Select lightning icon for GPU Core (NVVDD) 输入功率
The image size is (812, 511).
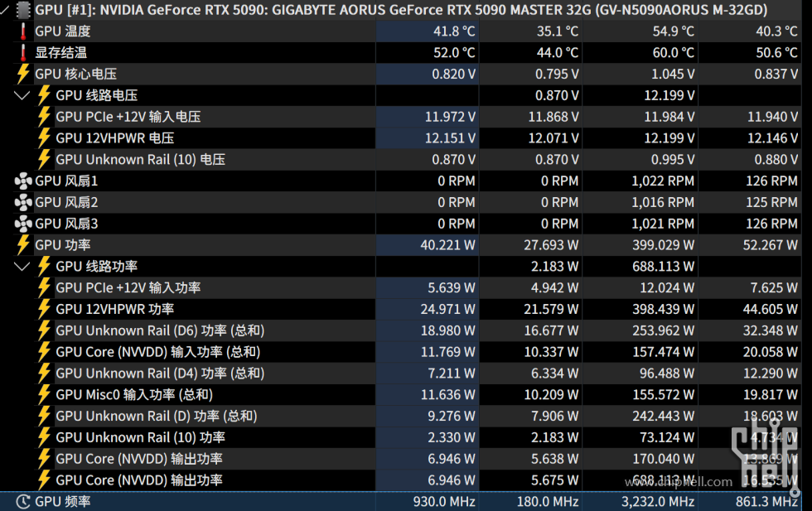point(44,351)
